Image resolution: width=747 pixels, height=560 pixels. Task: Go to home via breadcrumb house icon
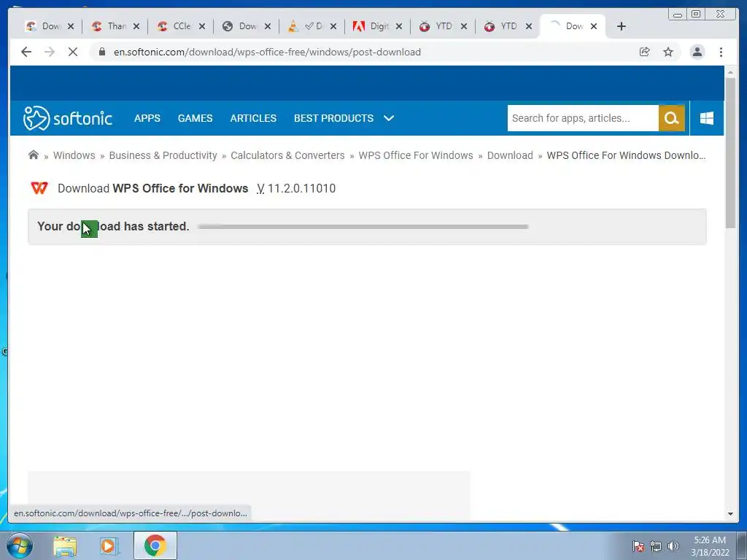point(34,155)
